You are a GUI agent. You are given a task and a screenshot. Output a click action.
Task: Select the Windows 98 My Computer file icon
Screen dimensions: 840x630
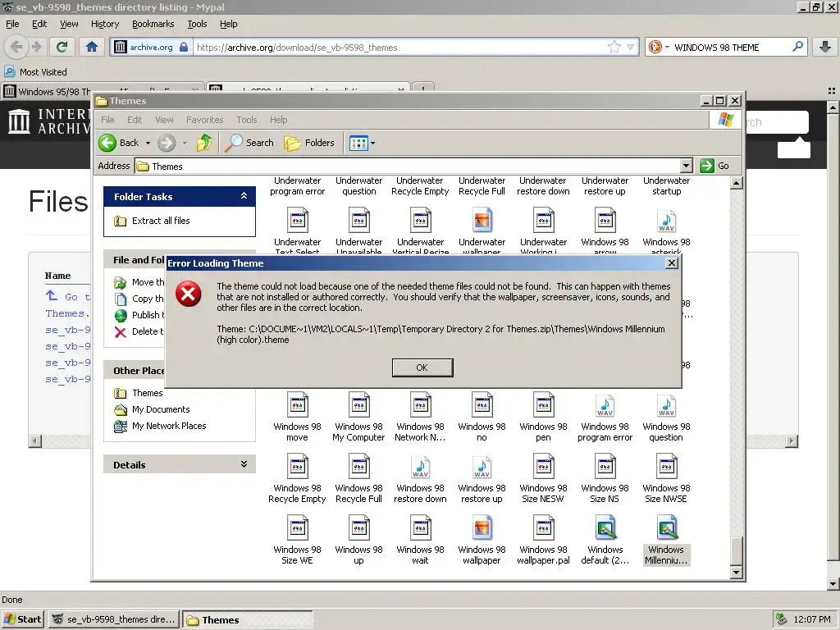359,405
